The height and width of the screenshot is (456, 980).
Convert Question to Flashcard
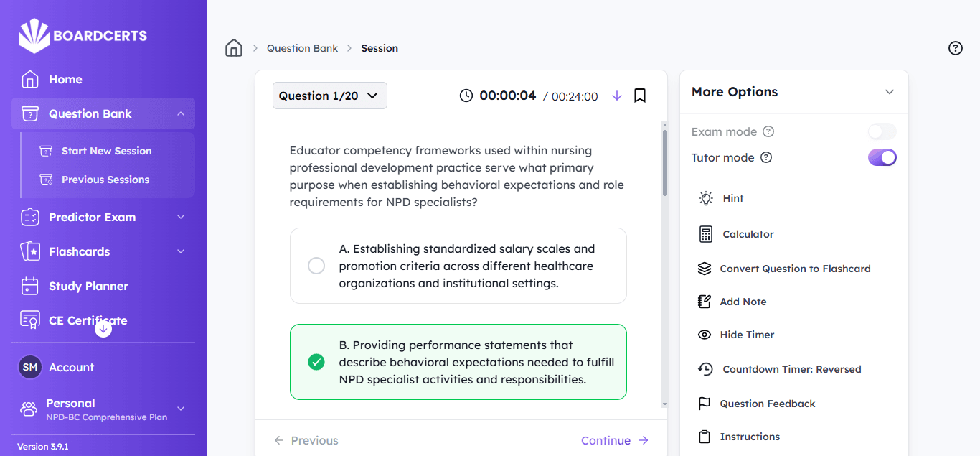(794, 269)
